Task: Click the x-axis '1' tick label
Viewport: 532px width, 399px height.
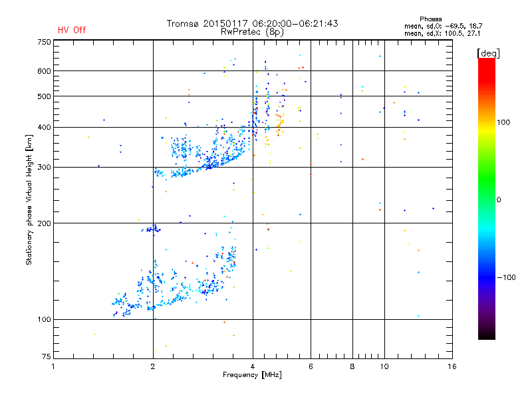Action: [53, 366]
